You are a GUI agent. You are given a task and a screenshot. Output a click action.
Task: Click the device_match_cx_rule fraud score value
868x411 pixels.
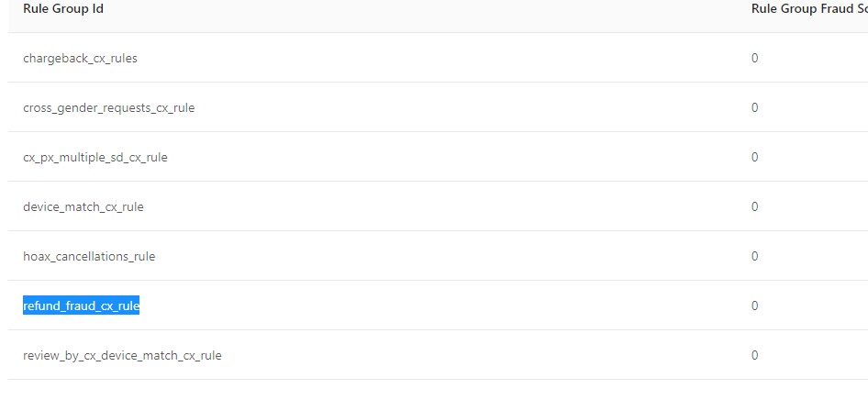click(754, 207)
